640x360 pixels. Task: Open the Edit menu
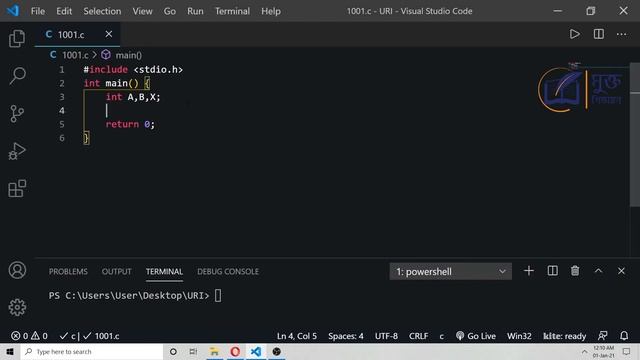click(64, 11)
